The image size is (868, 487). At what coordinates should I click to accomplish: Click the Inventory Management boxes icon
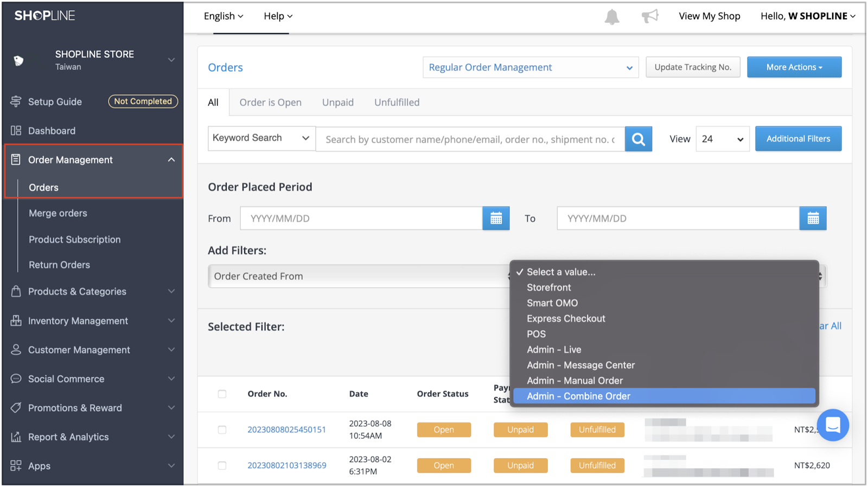pos(16,321)
